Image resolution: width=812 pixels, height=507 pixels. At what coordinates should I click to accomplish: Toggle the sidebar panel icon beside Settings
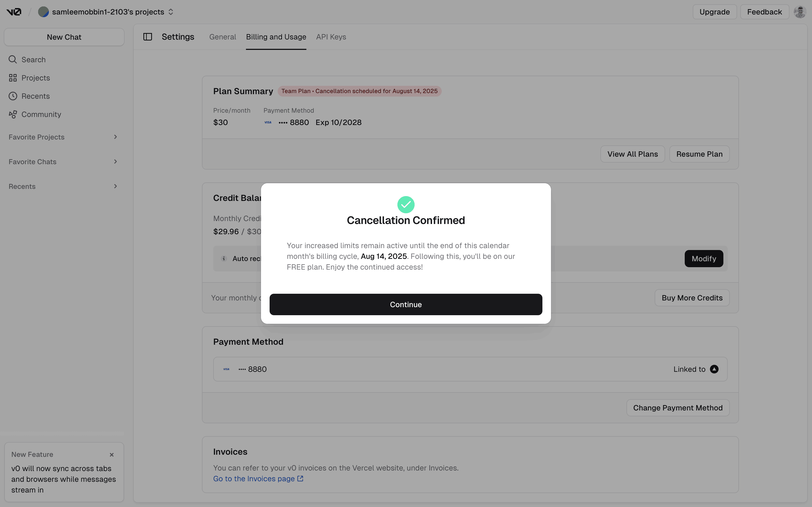pyautogui.click(x=148, y=37)
